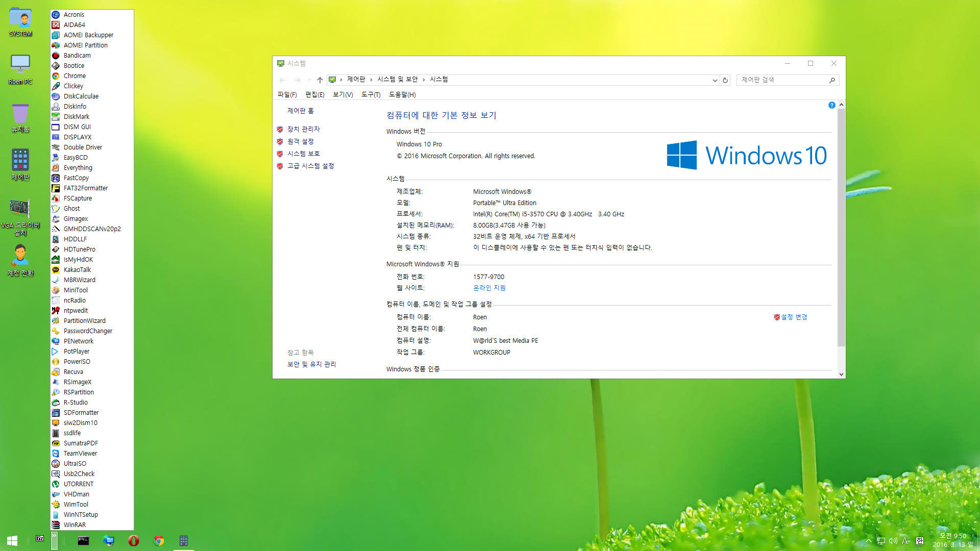Click the Windows Start button
Viewport: 980px width, 551px height.
(x=12, y=541)
